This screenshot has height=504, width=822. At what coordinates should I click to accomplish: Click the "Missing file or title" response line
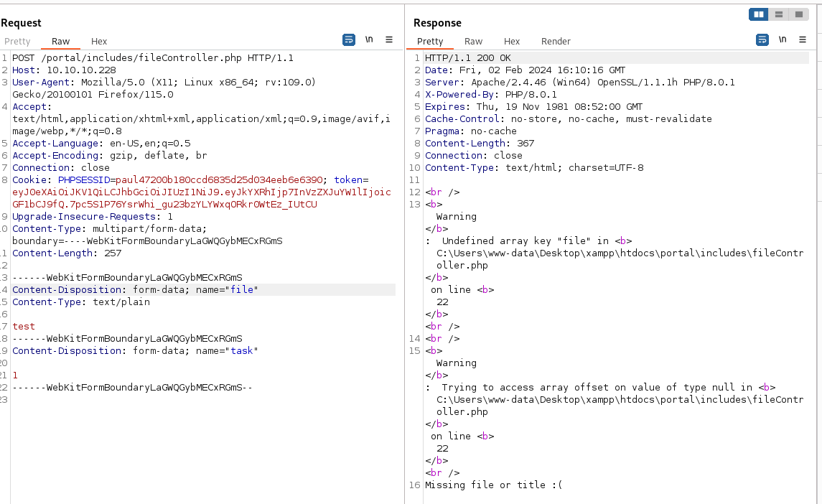pyautogui.click(x=494, y=485)
